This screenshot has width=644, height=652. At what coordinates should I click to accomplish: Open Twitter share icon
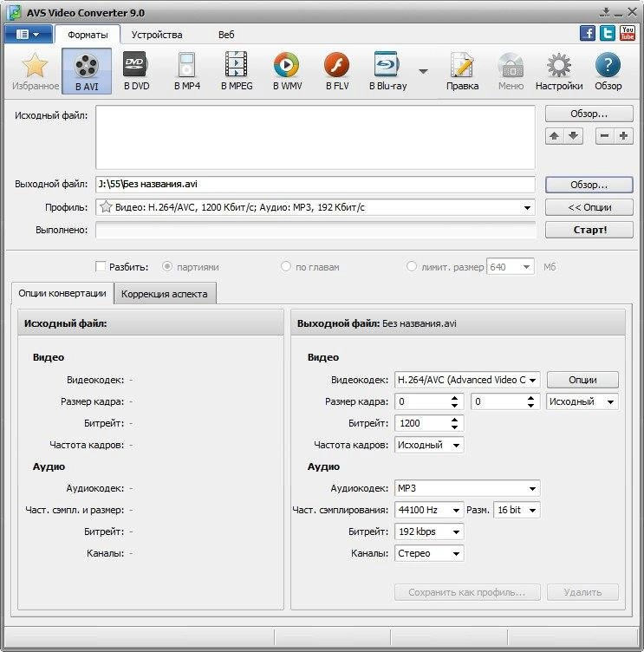608,33
